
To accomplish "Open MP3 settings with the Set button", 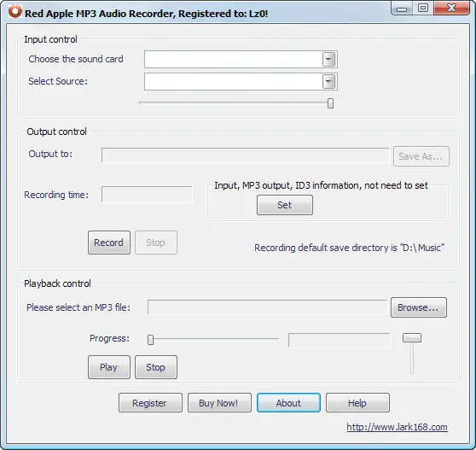I will coord(285,205).
